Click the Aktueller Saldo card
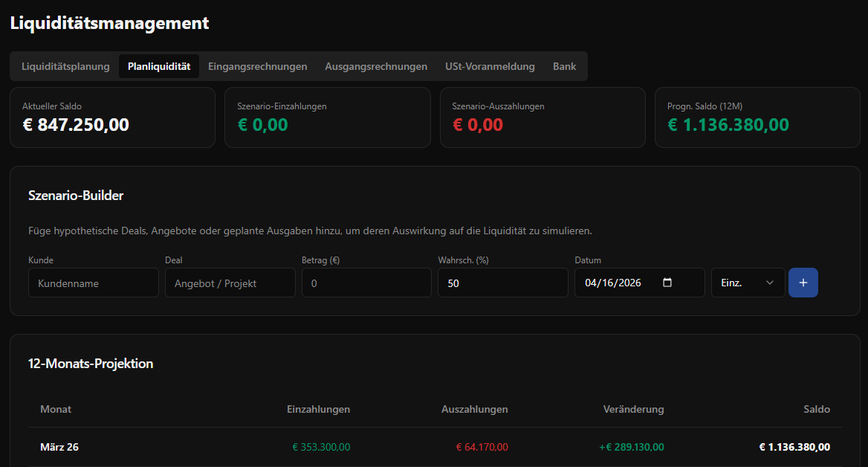Image resolution: width=868 pixels, height=467 pixels. point(112,117)
